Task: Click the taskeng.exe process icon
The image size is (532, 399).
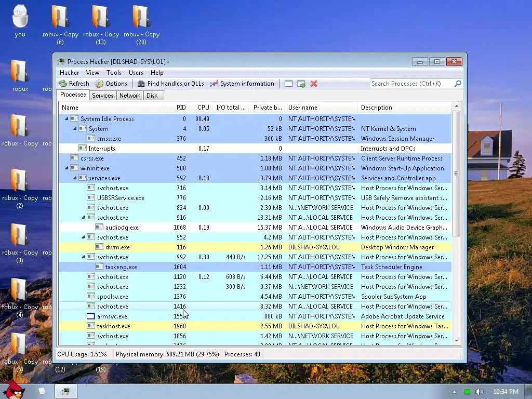Action: (x=99, y=267)
